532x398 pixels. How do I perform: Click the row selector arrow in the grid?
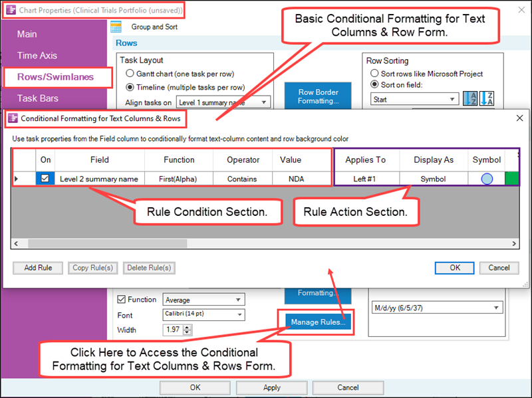pyautogui.click(x=18, y=178)
